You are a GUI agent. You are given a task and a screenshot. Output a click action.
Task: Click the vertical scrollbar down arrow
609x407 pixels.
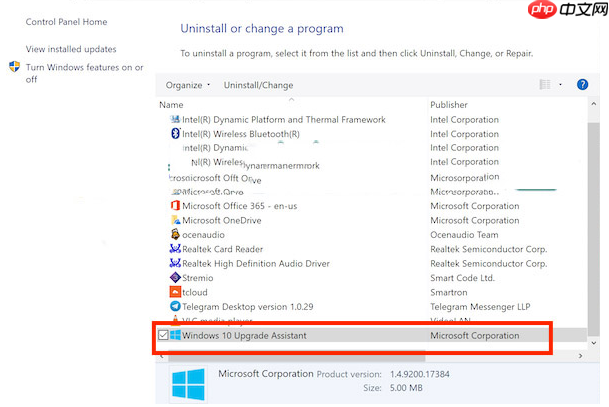[x=593, y=343]
